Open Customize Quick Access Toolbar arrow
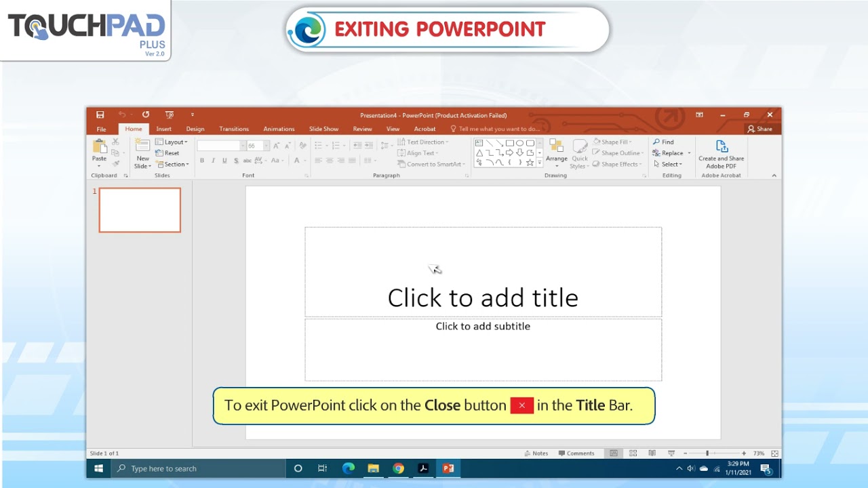The image size is (868, 488). 193,115
